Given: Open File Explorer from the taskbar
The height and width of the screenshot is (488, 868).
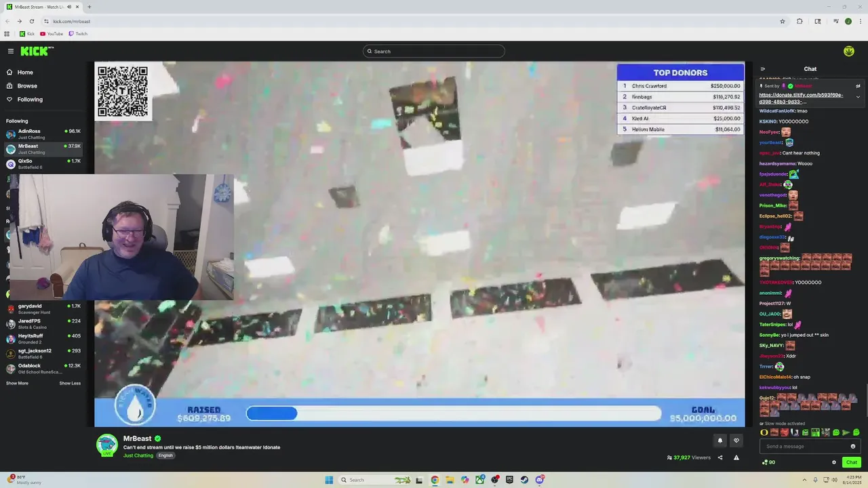Looking at the screenshot, I should point(450,480).
